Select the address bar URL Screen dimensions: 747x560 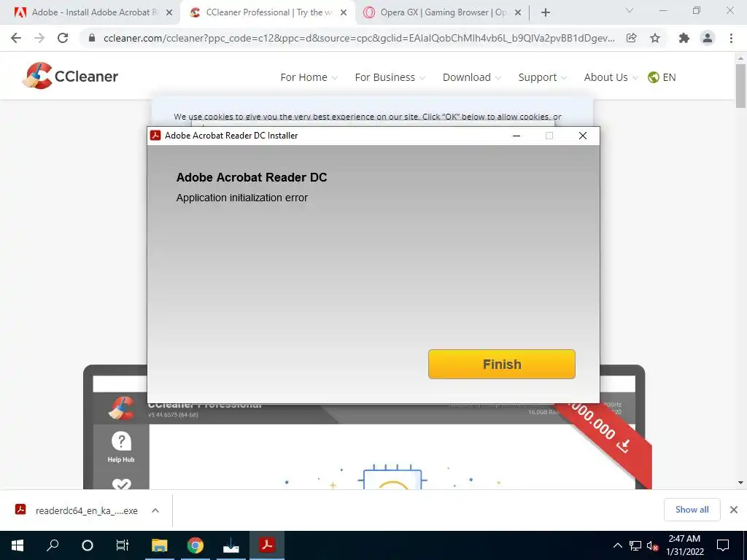pyautogui.click(x=359, y=38)
